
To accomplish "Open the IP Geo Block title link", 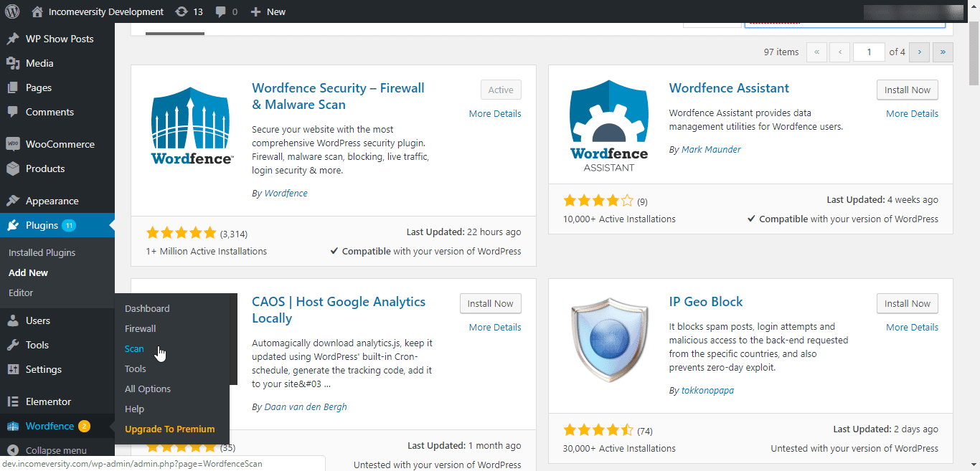I will click(x=706, y=302).
